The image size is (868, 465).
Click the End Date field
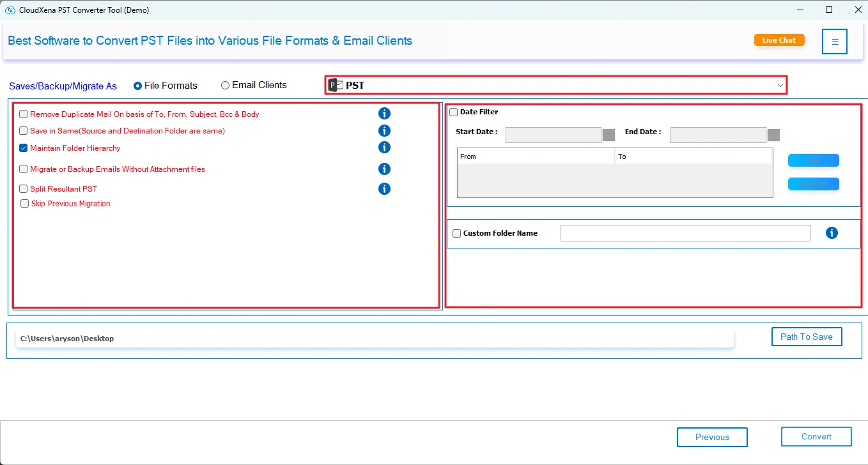[718, 135]
